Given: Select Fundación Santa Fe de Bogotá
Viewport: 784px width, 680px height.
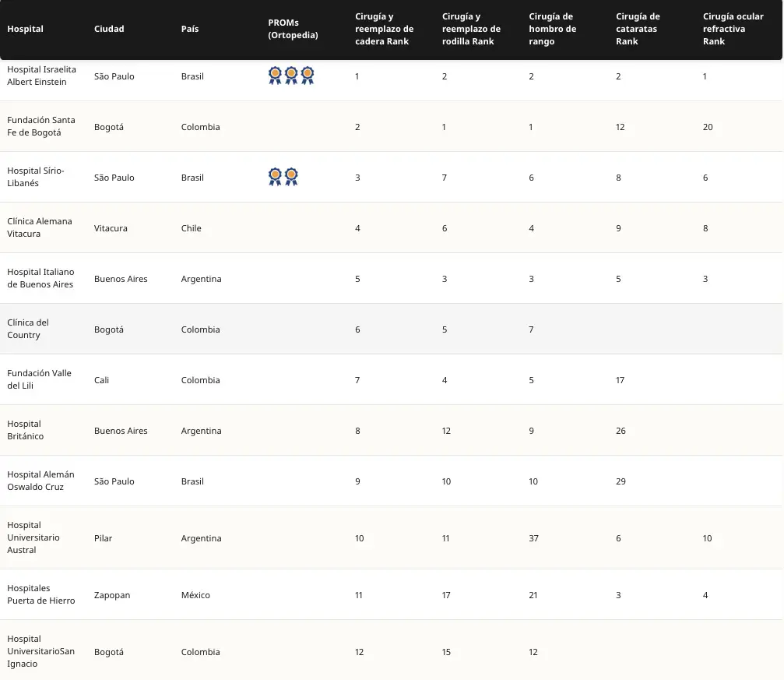Looking at the screenshot, I should point(40,126).
